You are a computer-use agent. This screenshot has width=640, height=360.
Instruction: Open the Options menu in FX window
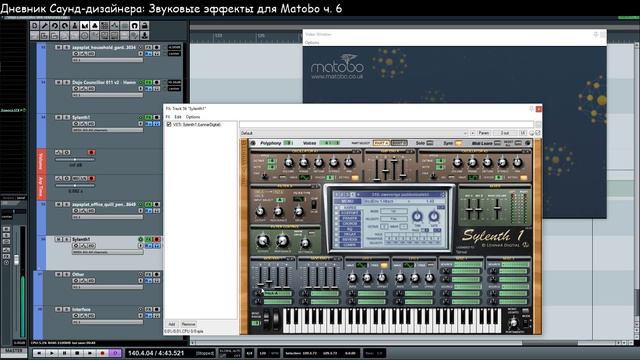[x=193, y=117]
